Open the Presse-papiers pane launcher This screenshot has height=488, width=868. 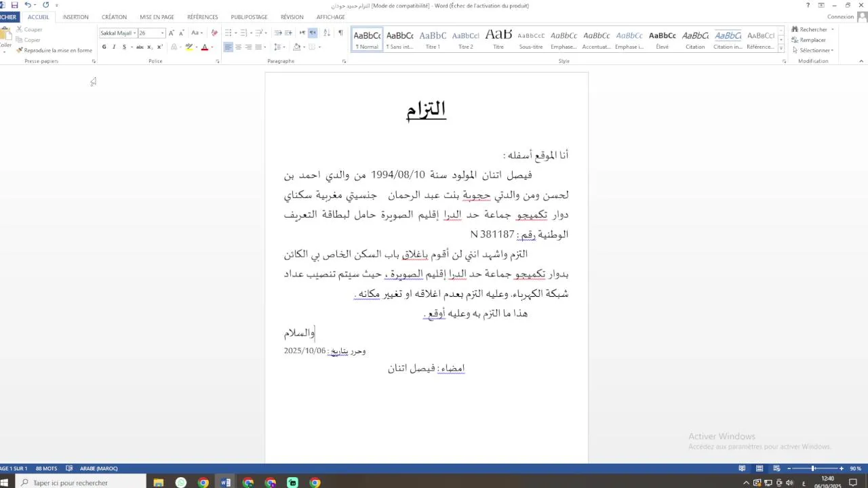point(94,62)
